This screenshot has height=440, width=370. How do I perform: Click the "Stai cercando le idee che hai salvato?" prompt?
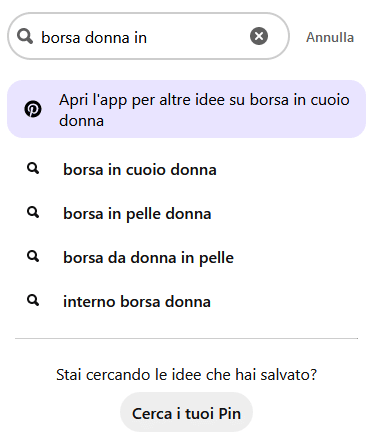point(186,375)
